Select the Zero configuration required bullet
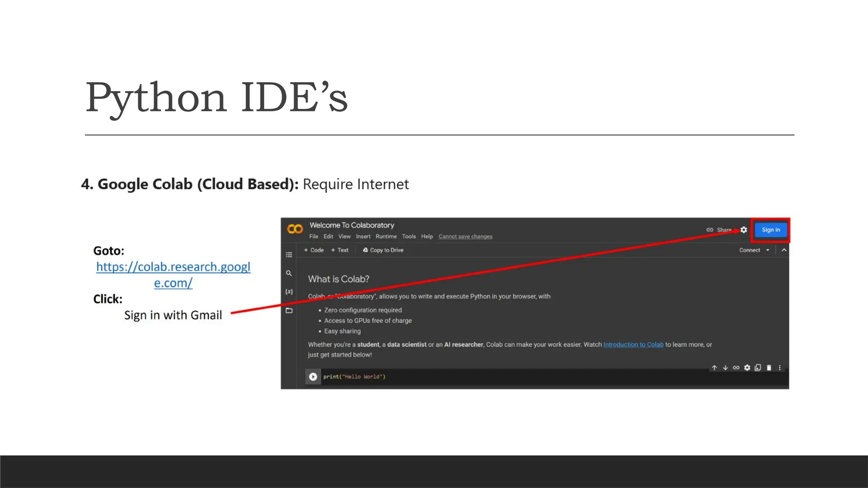The width and height of the screenshot is (868, 488). pos(363,310)
